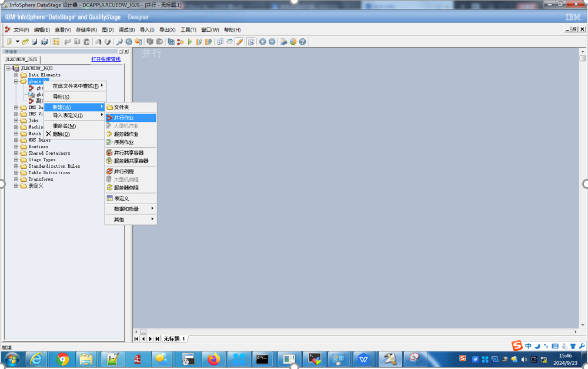Open the 调试(B) menu
The image size is (588, 369).
[x=127, y=29]
